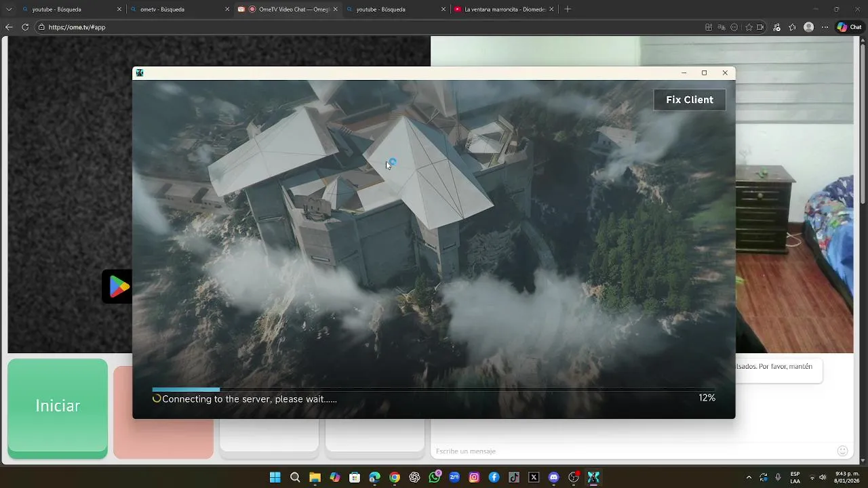Viewport: 868px width, 488px height.
Task: Open File Explorer from taskbar
Action: pyautogui.click(x=315, y=477)
